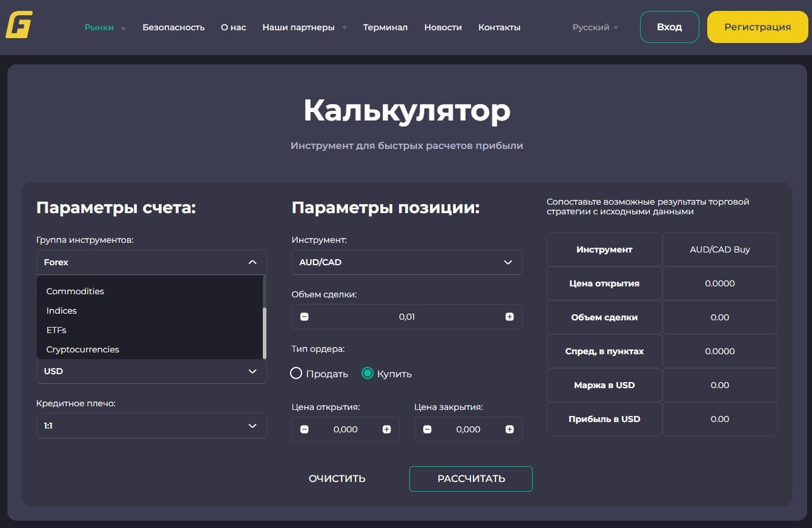Open the USD currency dropdown

point(151,371)
